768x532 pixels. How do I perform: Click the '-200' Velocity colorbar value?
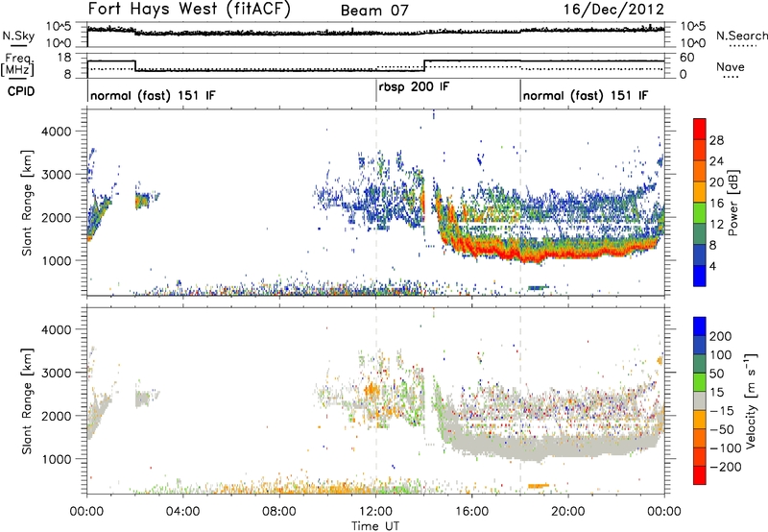pos(725,467)
